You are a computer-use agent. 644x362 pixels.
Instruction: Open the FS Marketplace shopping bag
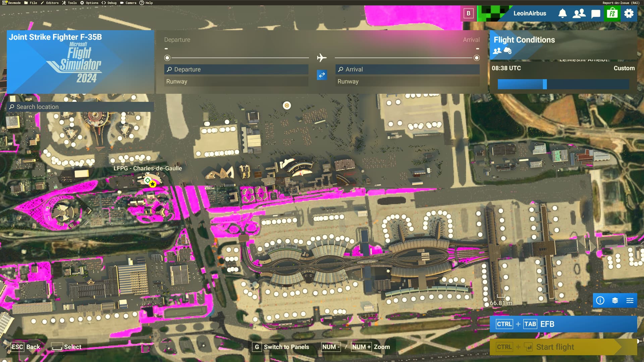pyautogui.click(x=612, y=13)
